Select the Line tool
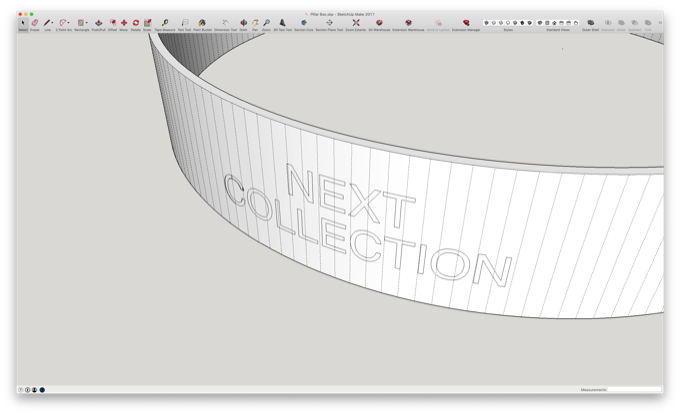The image size is (680, 415). click(47, 23)
